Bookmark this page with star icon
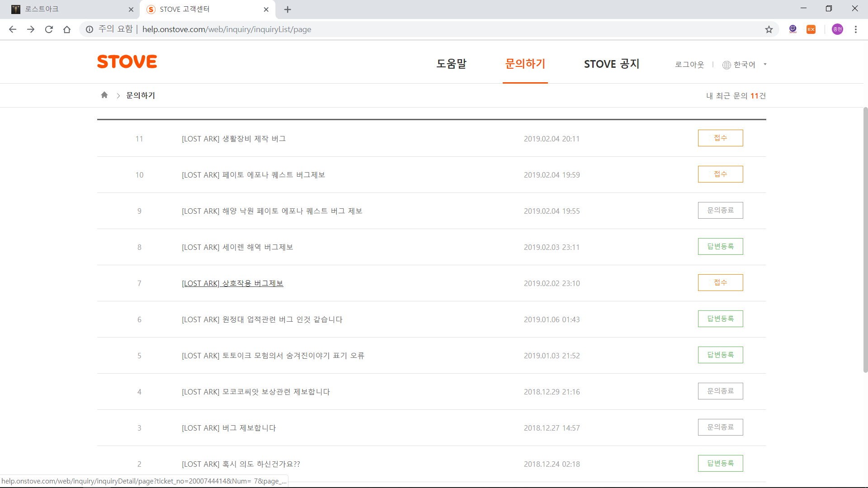The width and height of the screenshot is (868, 488). pos(769,29)
